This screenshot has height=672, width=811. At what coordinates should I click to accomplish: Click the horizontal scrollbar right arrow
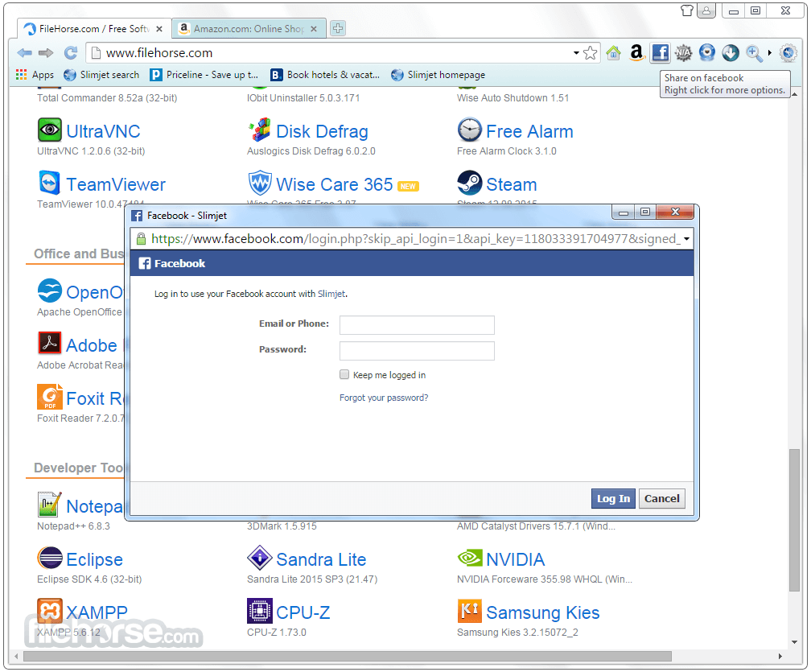pos(780,656)
